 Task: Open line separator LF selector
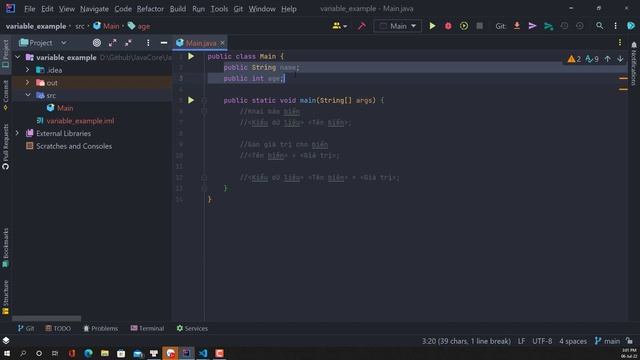[x=521, y=341]
